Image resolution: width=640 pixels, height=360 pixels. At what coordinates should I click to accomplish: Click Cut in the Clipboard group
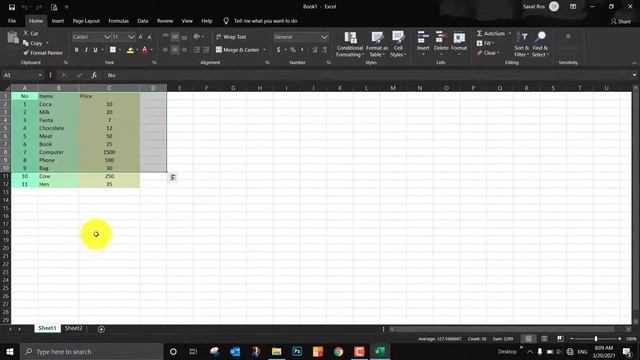tap(31, 33)
